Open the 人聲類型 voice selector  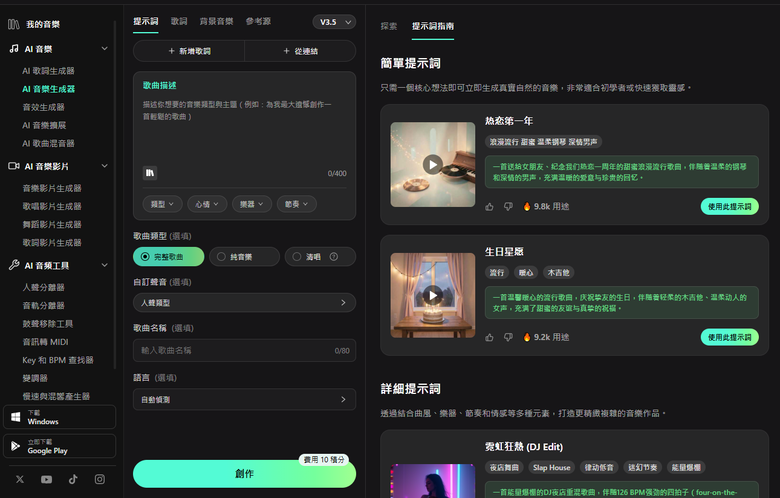pyautogui.click(x=244, y=302)
